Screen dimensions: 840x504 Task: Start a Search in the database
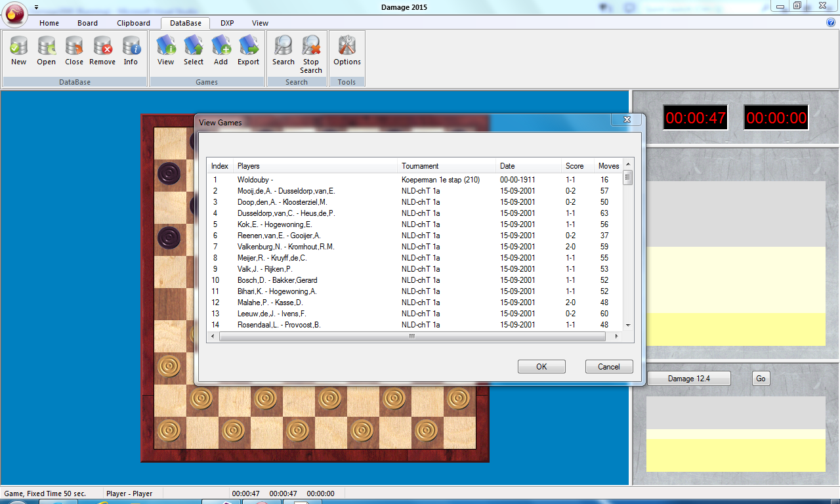point(283,50)
